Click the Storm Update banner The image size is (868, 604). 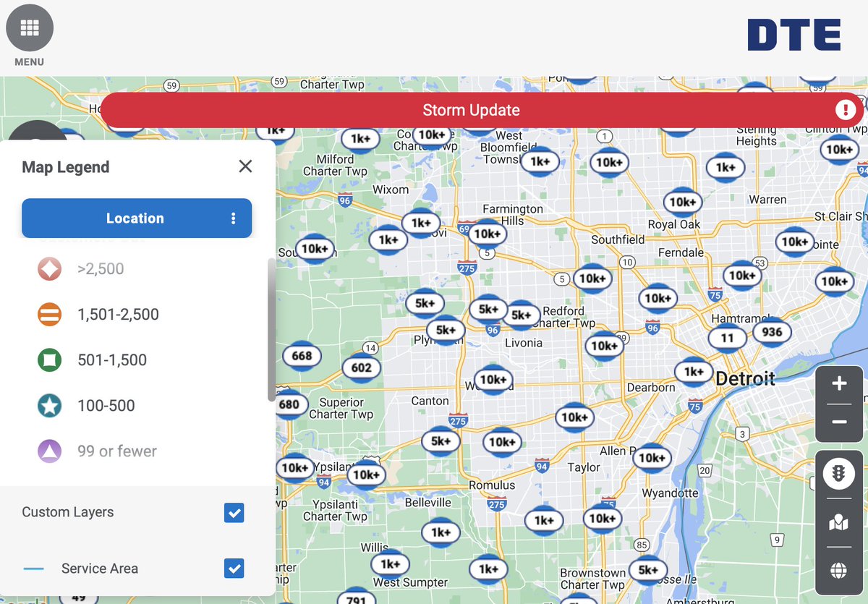[470, 109]
